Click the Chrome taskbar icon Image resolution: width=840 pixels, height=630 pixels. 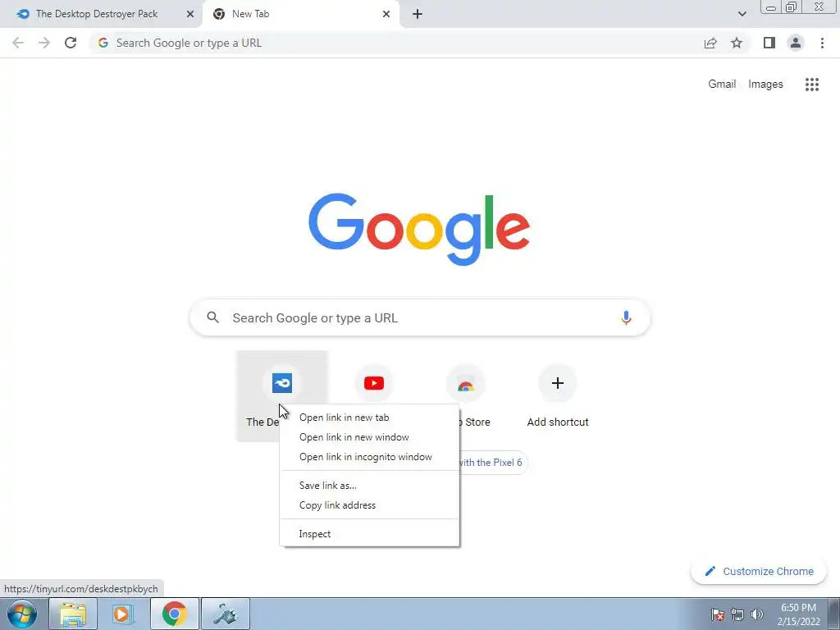pos(174,614)
